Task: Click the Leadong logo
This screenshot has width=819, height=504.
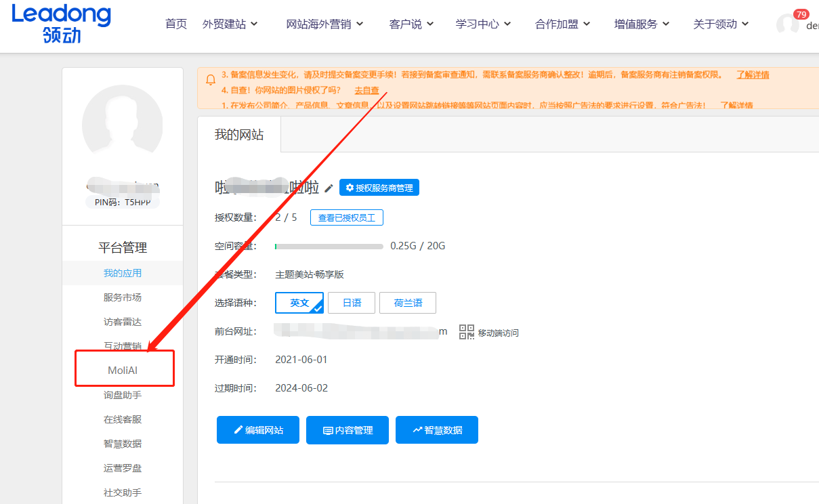Action: (x=61, y=24)
